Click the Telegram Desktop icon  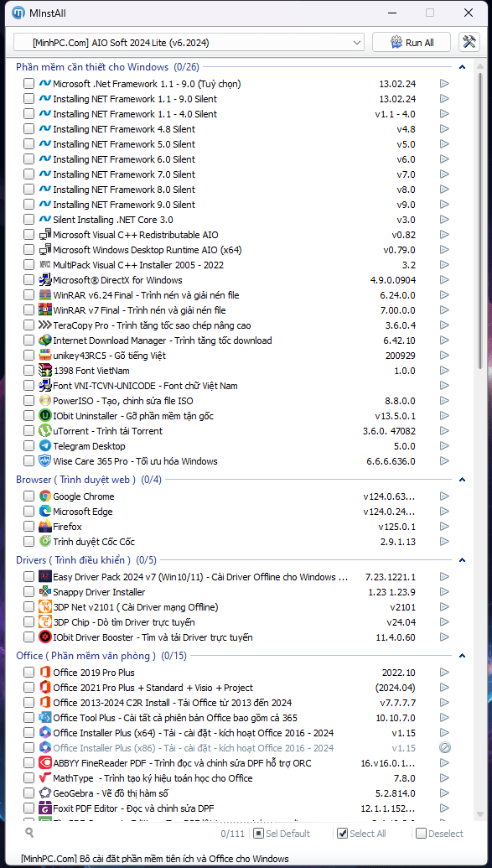(x=44, y=446)
